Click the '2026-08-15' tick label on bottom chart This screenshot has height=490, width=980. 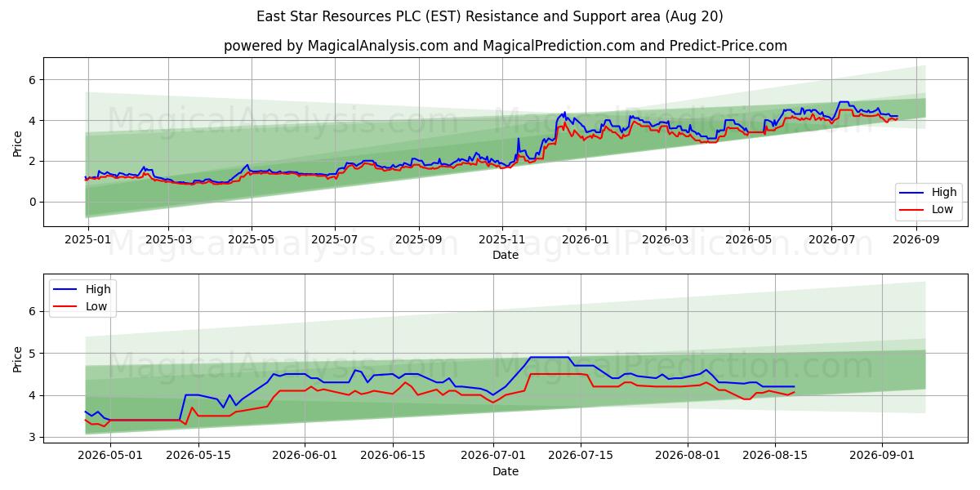point(775,456)
